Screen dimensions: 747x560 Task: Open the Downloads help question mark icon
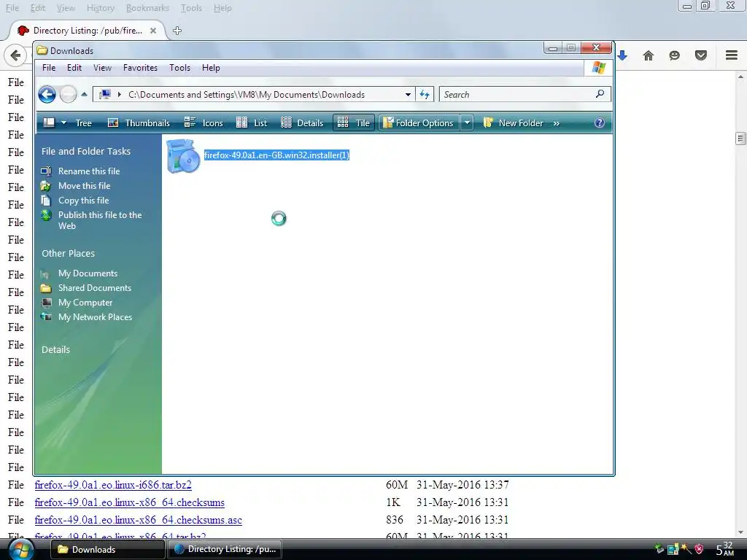(x=600, y=122)
